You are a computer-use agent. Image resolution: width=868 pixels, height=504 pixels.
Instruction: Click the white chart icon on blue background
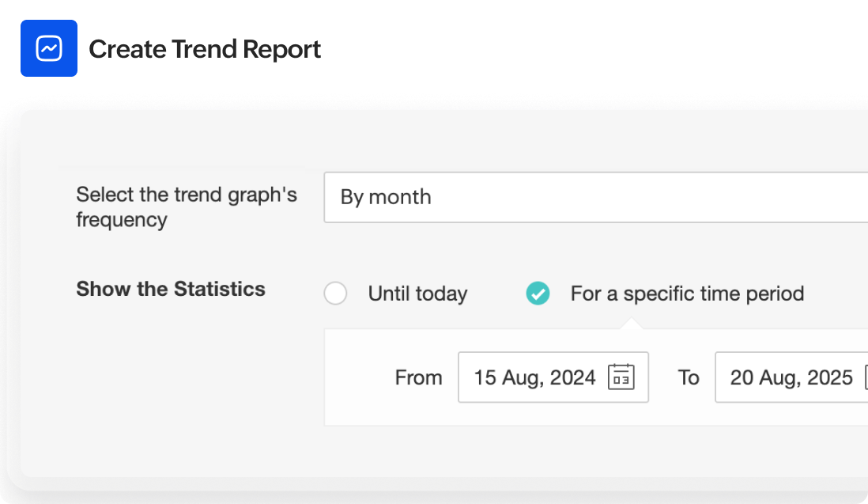49,48
